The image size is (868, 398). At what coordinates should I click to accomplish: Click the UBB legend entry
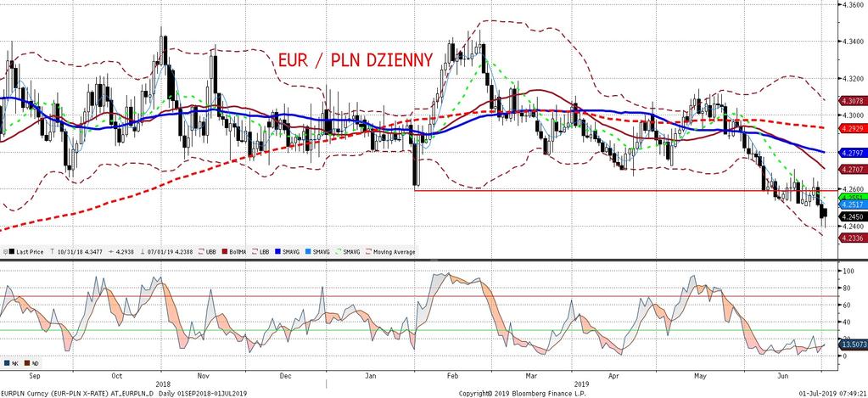207,252
